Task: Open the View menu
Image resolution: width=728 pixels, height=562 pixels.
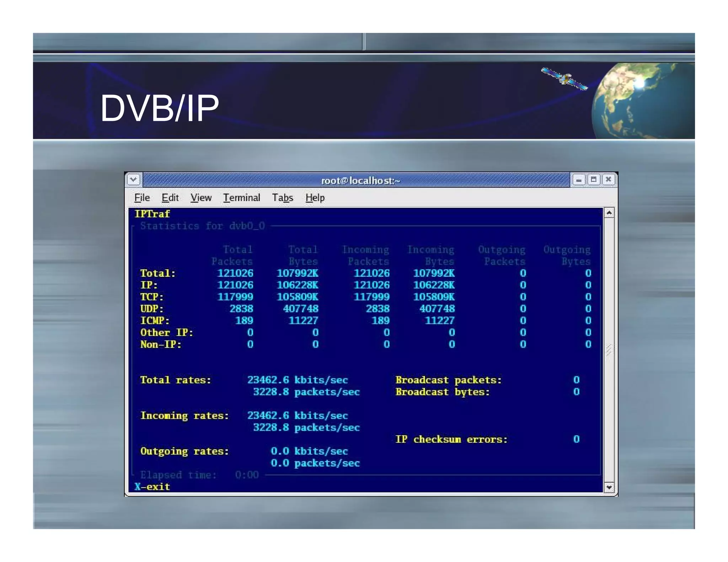Action: 201,198
